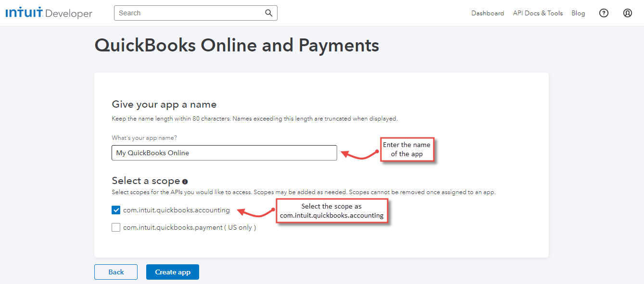The height and width of the screenshot is (284, 644).
Task: Open the user account profile icon
Action: coord(627,13)
